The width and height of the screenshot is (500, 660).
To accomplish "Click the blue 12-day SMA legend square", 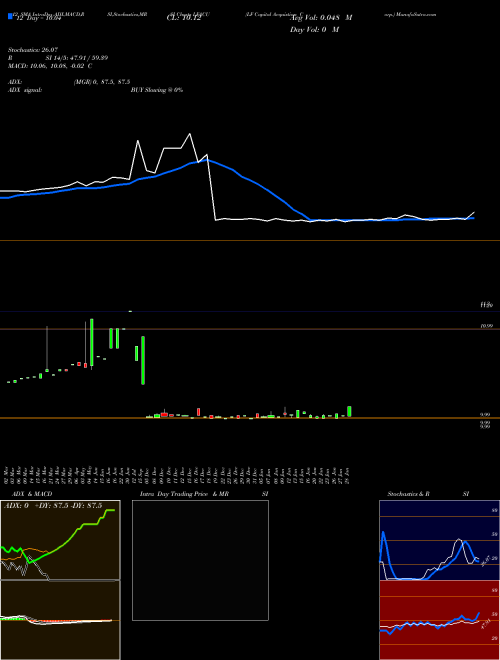I will point(10,16).
